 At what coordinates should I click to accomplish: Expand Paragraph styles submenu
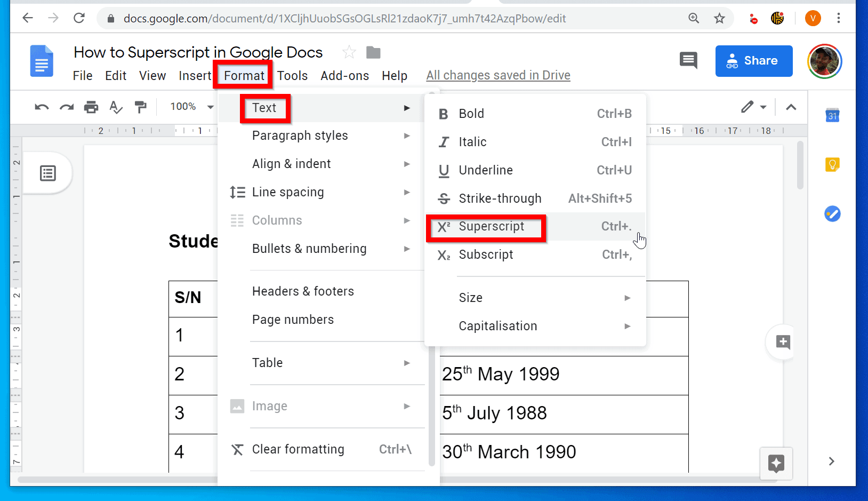coord(322,136)
